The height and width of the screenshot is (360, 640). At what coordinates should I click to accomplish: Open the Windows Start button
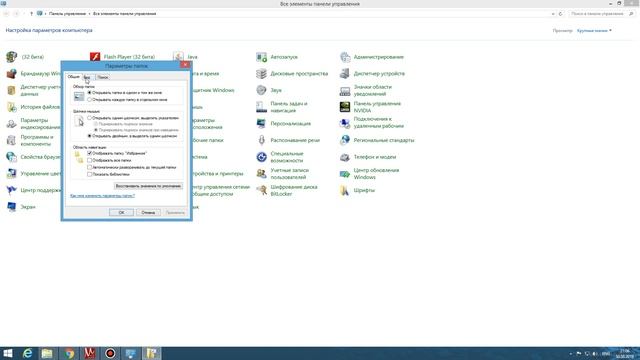pyautogui.click(x=8, y=353)
